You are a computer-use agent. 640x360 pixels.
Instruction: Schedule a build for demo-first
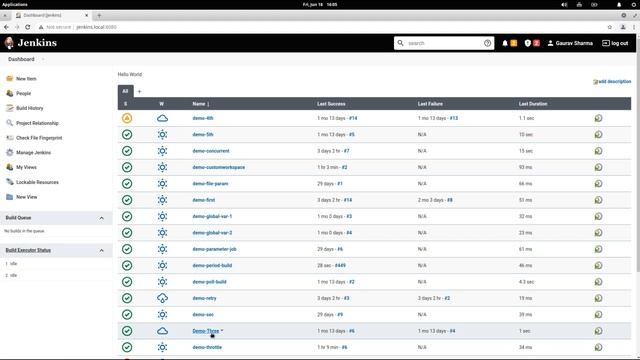click(x=598, y=200)
